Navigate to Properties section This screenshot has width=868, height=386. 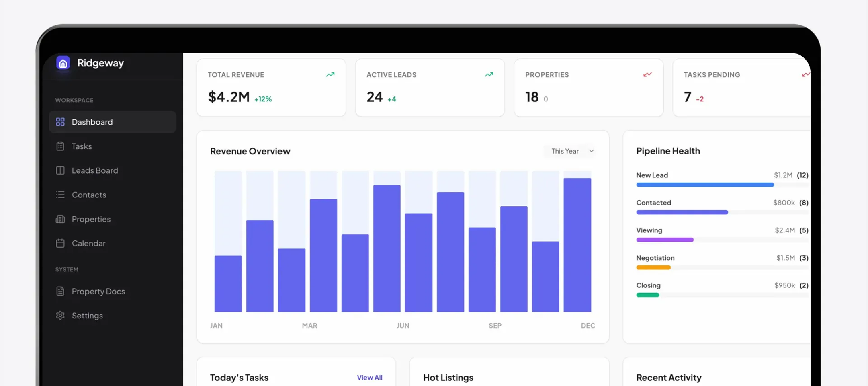point(113,219)
